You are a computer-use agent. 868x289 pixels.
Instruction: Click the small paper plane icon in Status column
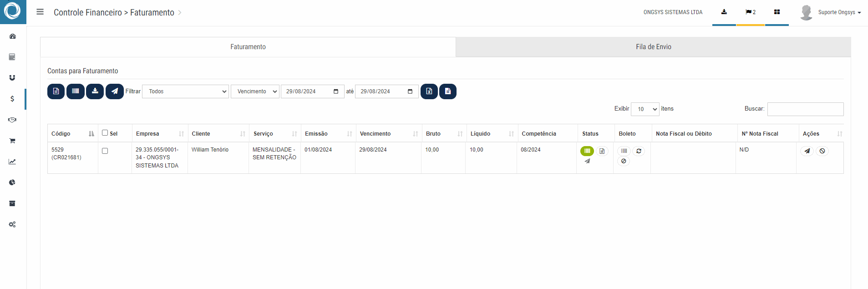tap(588, 161)
